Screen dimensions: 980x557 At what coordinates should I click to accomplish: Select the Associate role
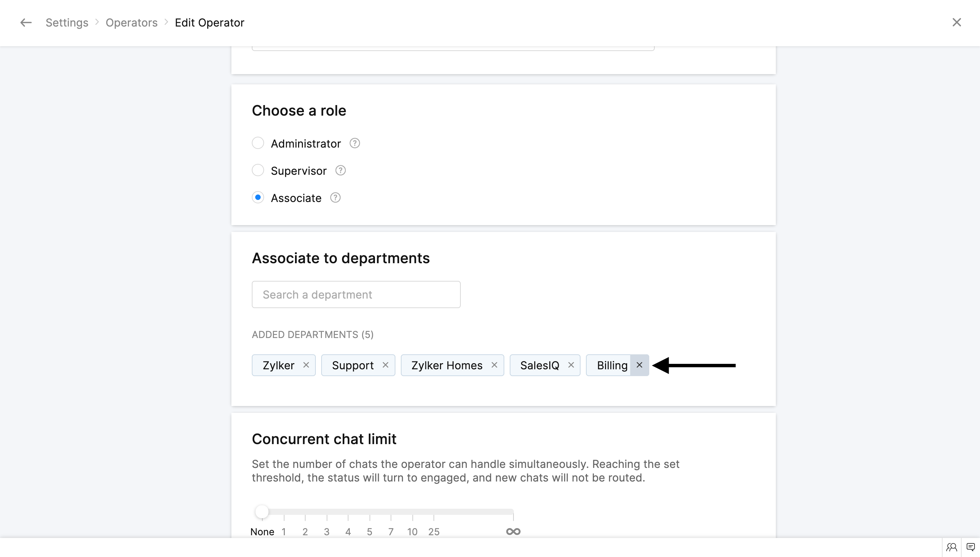tap(258, 198)
